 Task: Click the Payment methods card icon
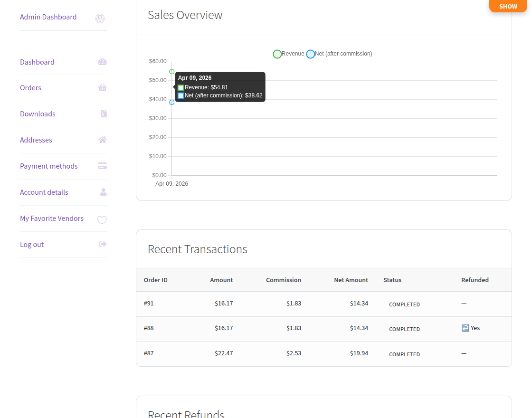(102, 166)
